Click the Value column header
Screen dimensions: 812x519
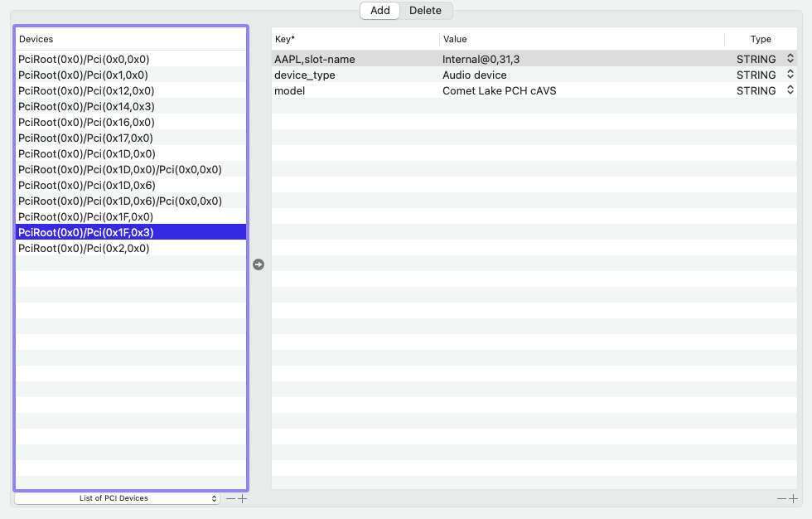[x=580, y=39]
